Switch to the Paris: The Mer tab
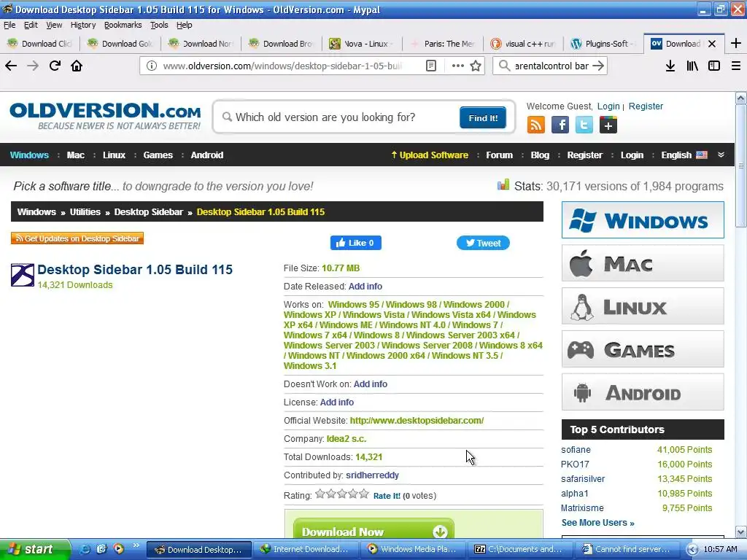 click(442, 44)
